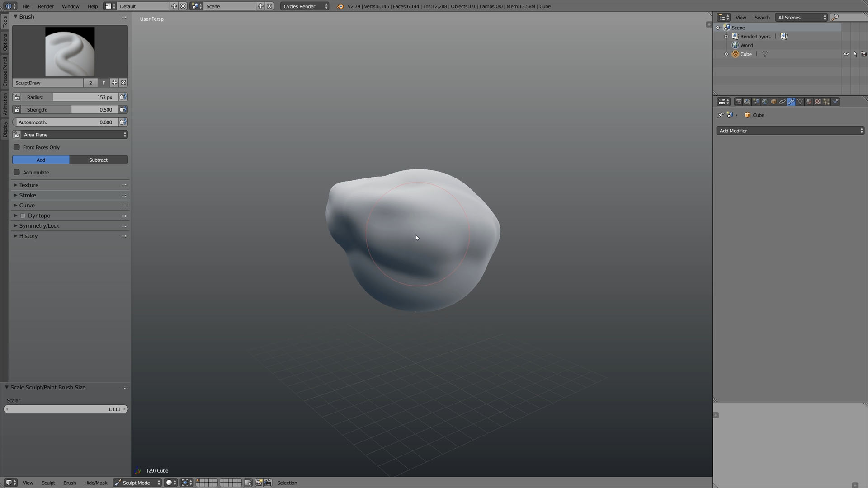868x488 pixels.
Task: Enable Front Faces Only checkbox
Action: click(17, 147)
